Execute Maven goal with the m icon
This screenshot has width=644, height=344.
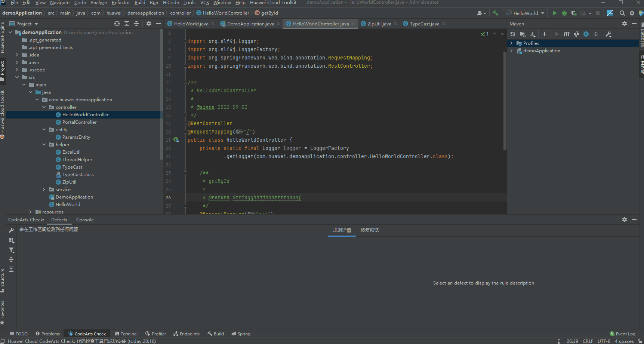(567, 34)
